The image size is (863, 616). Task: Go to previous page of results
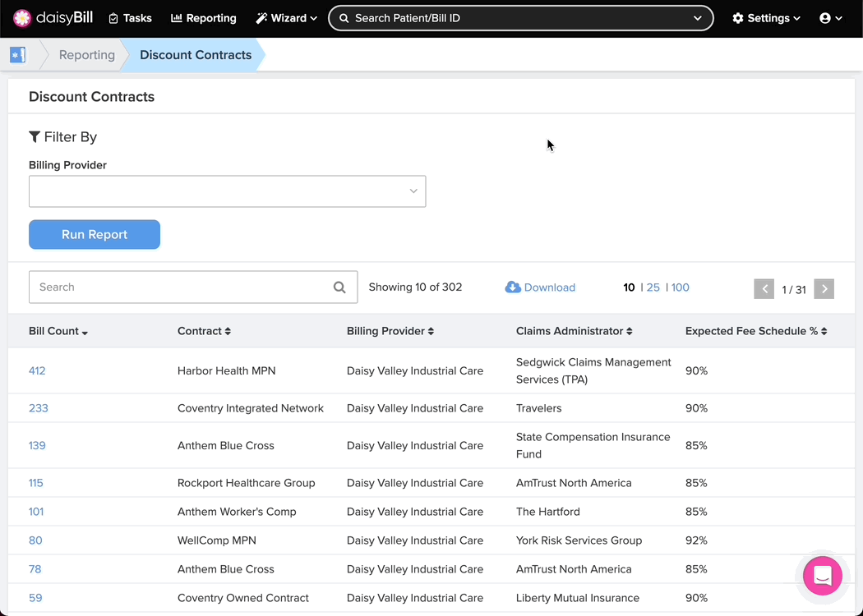coord(764,289)
